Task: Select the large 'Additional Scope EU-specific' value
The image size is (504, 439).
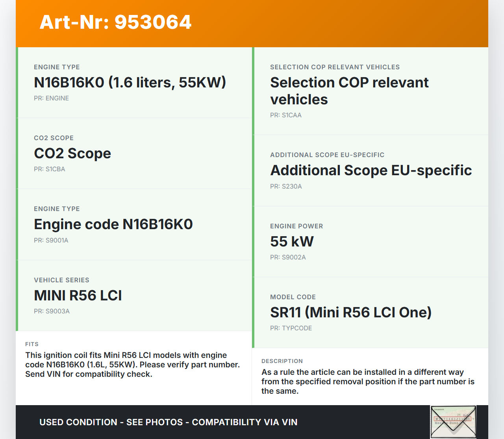Action: point(371,170)
